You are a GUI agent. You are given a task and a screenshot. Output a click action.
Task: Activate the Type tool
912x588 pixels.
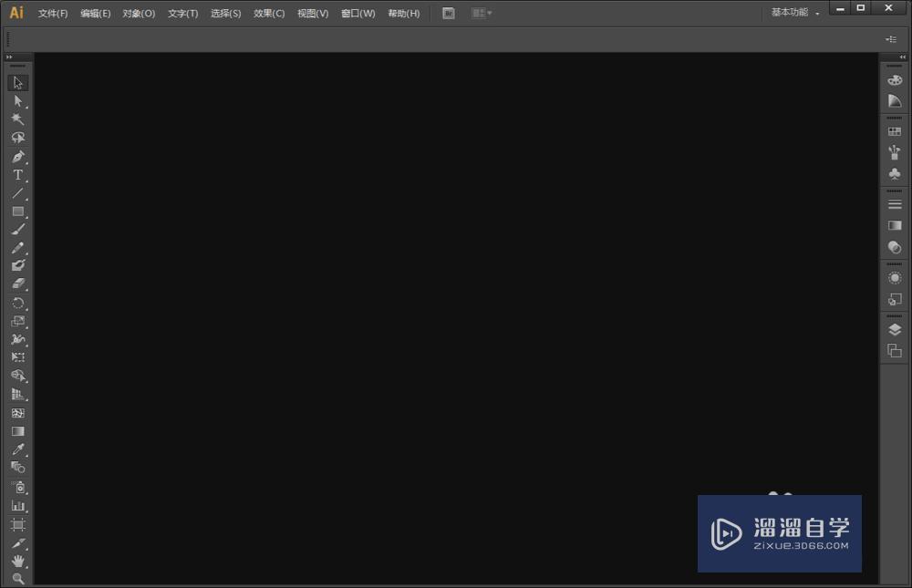pyautogui.click(x=18, y=174)
